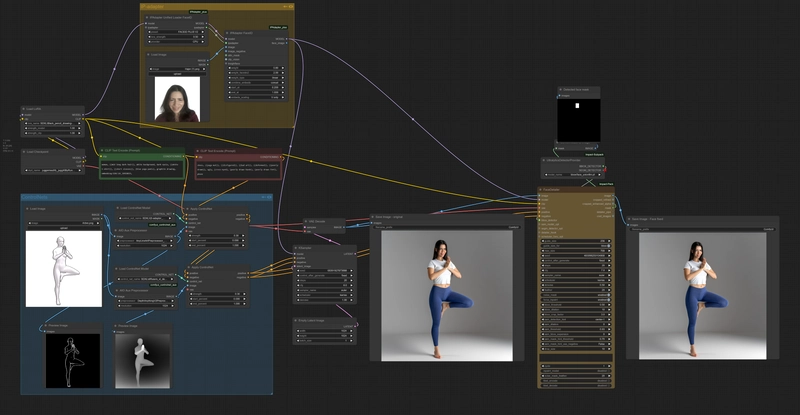
Task: Collapse the Empty Latent Image node
Action: click(296, 321)
